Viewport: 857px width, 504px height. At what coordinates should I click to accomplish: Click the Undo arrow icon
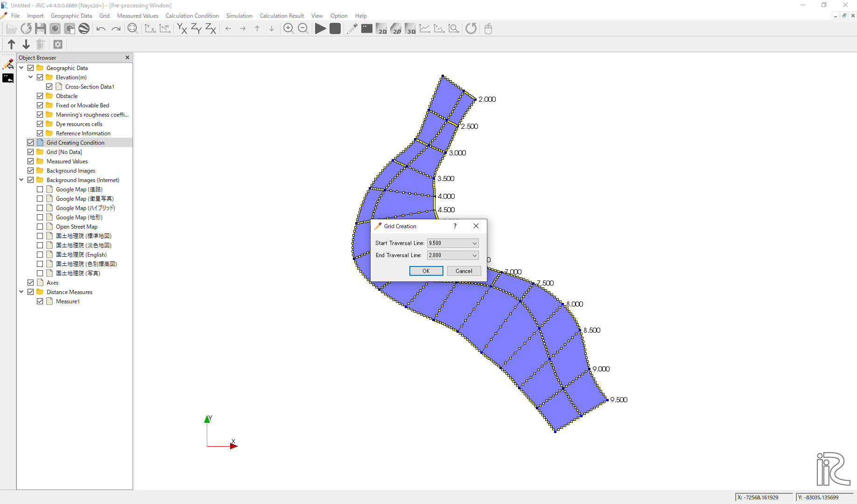click(101, 29)
